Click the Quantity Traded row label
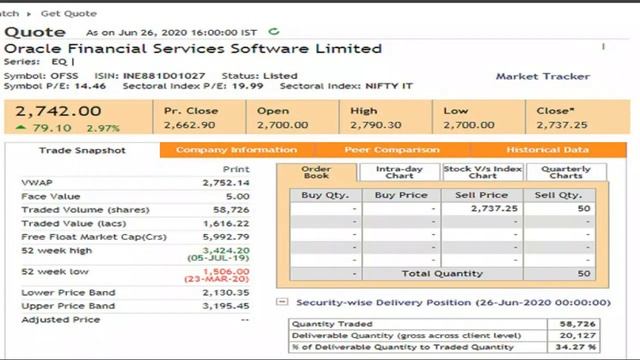The image size is (640, 360). [x=332, y=324]
